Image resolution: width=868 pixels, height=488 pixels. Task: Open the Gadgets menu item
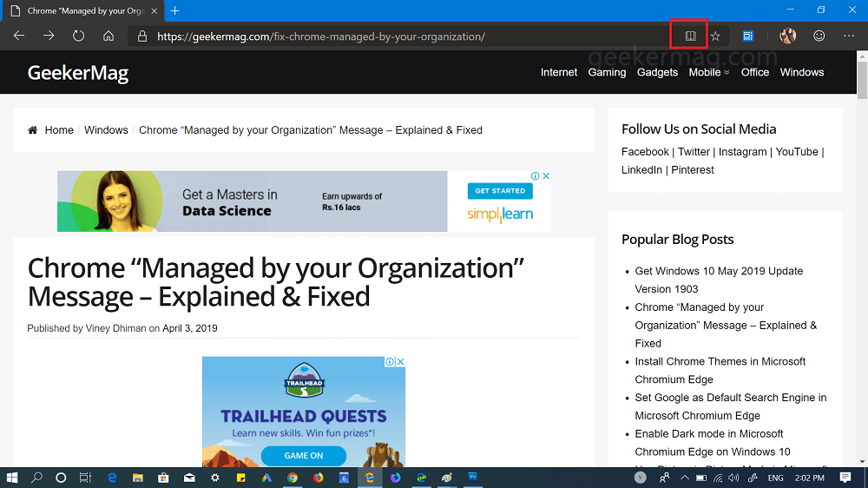tap(657, 73)
